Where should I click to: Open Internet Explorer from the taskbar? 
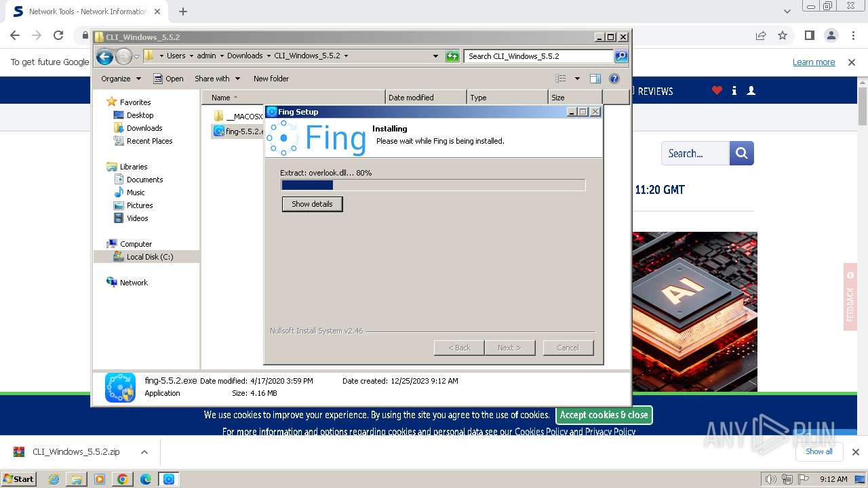[54, 479]
